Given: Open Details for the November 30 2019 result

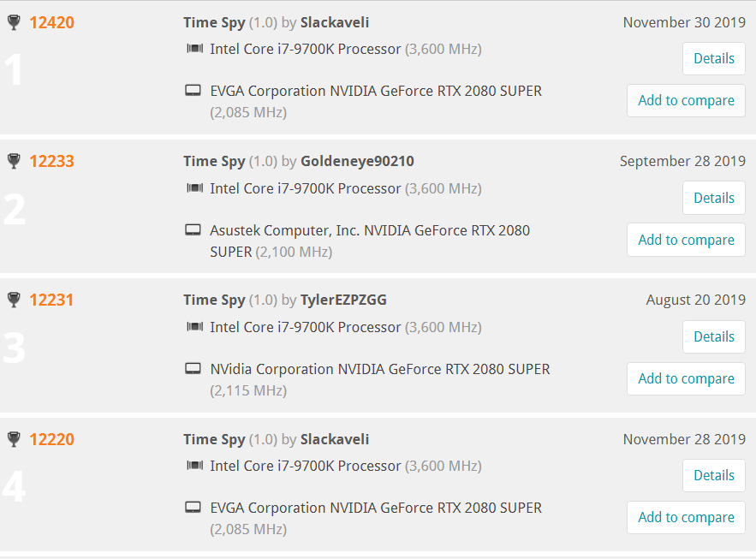Looking at the screenshot, I should tap(713, 59).
